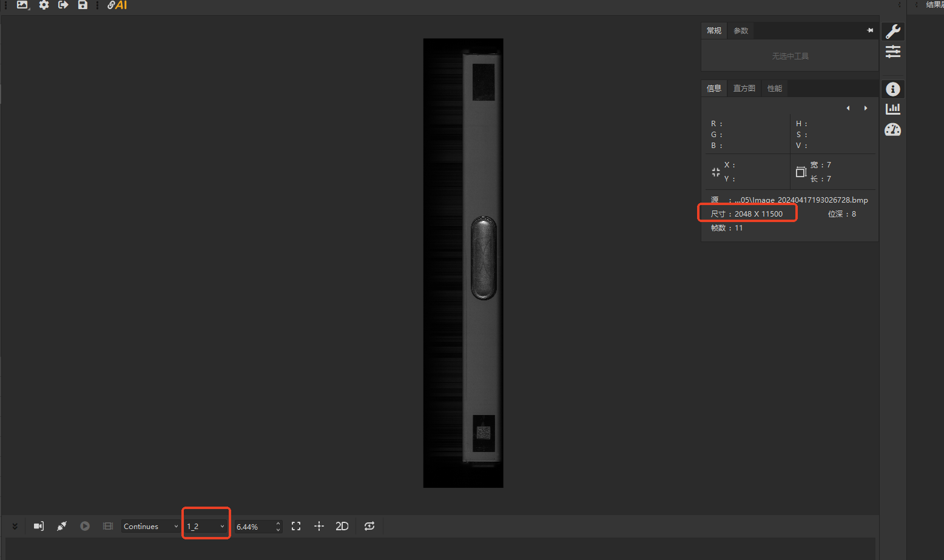
Task: Show the histogram chart sidebar icon
Action: (893, 109)
